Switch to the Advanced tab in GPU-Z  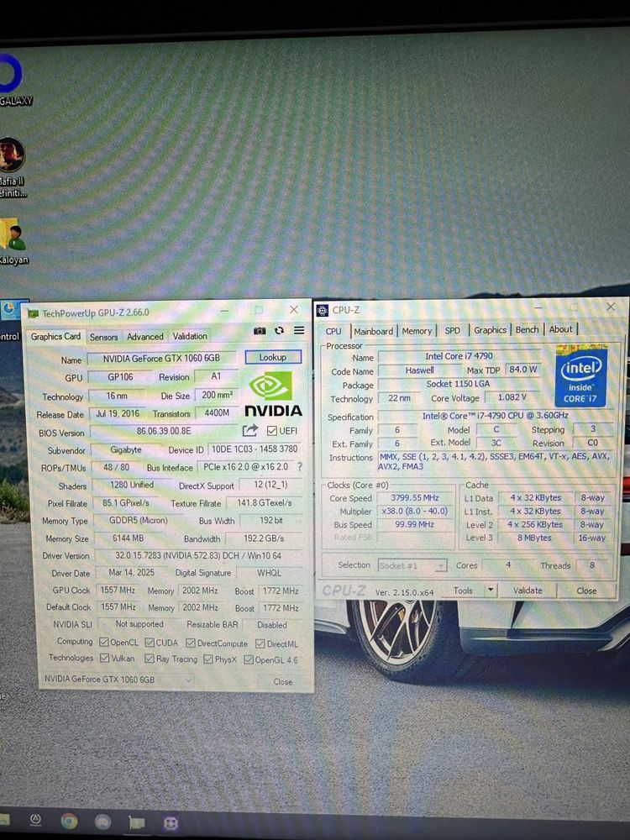point(145,337)
